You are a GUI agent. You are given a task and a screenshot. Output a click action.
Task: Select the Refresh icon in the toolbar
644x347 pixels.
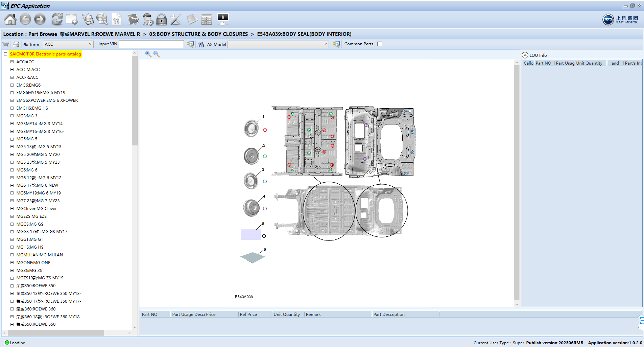point(57,19)
